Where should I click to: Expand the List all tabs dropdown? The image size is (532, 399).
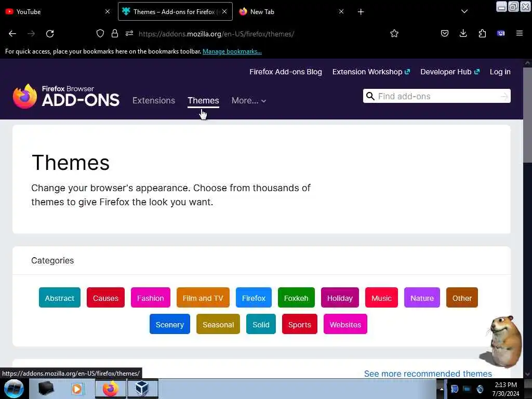coord(464,11)
